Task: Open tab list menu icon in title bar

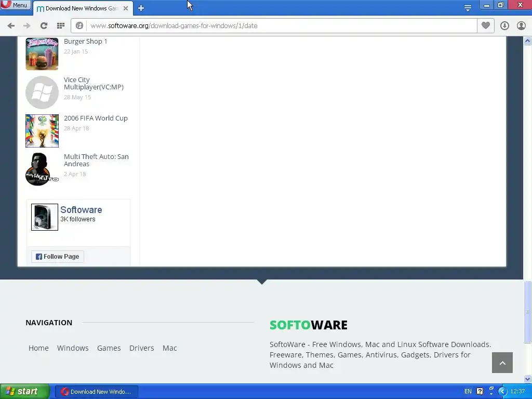Action: pyautogui.click(x=468, y=8)
